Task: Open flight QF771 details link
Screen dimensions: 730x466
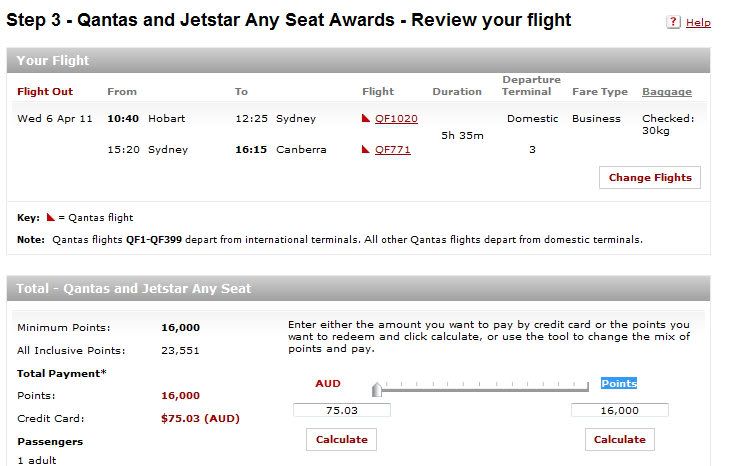Action: click(392, 150)
